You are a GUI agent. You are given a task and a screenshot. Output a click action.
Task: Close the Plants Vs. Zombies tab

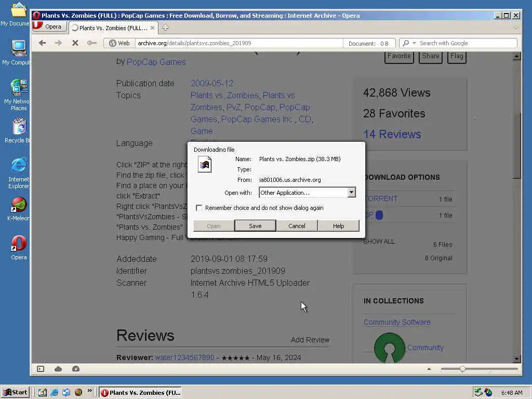152,28
